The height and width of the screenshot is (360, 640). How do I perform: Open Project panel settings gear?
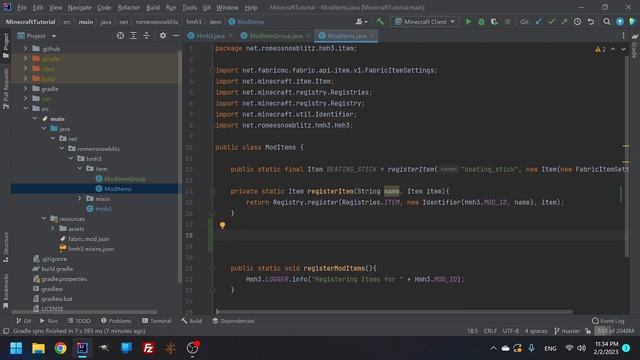pos(163,36)
